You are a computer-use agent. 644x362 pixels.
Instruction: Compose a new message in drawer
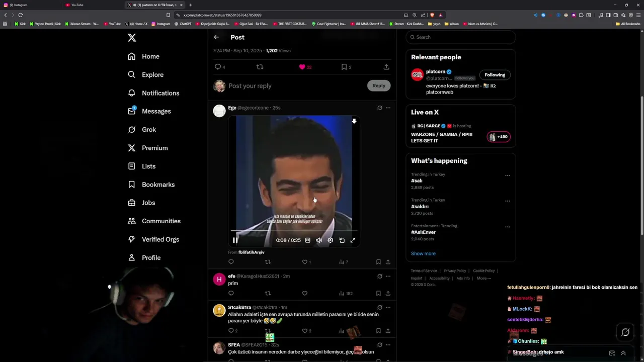(x=612, y=353)
